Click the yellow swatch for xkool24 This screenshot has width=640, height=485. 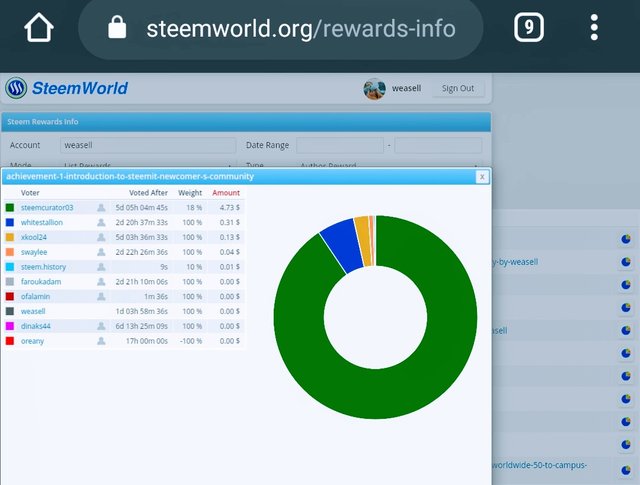[x=10, y=237]
